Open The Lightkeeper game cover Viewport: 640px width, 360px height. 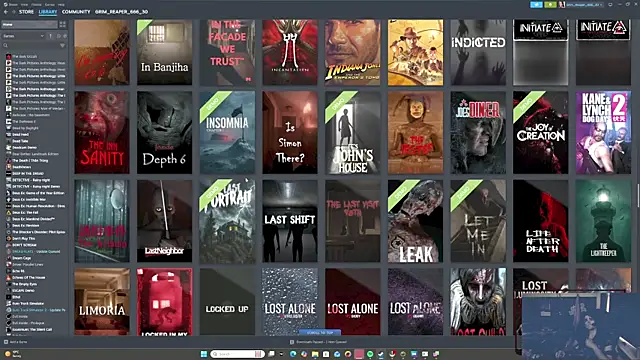click(x=603, y=221)
